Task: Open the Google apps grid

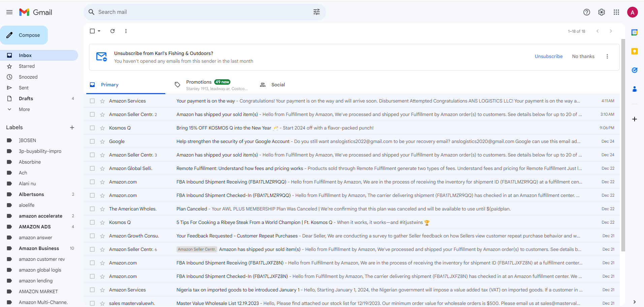Action: tap(616, 12)
